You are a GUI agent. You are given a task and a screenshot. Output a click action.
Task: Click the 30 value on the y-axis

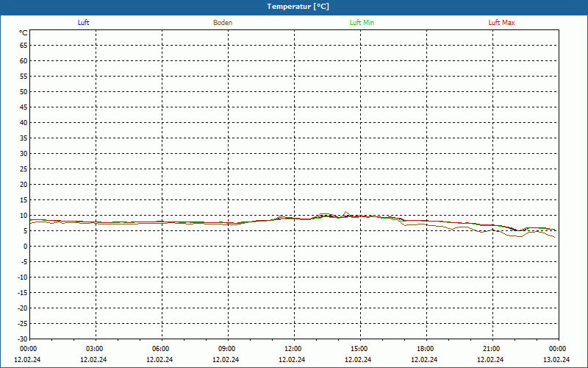24,154
